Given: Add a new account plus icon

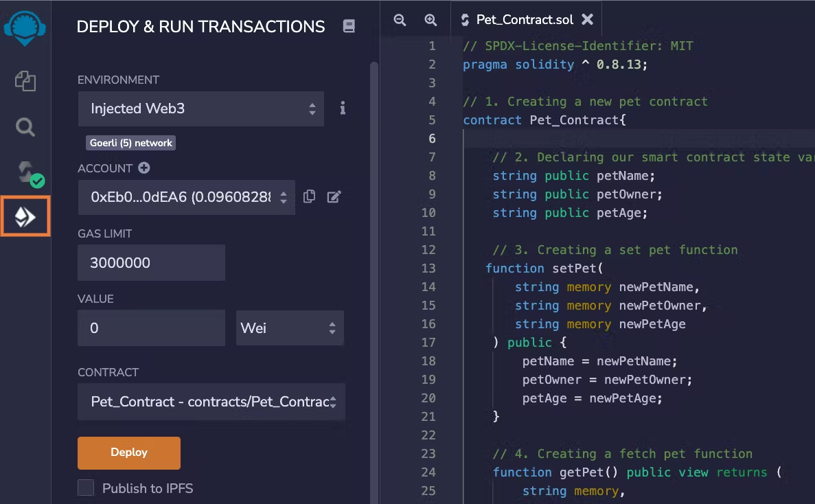Looking at the screenshot, I should 144,168.
